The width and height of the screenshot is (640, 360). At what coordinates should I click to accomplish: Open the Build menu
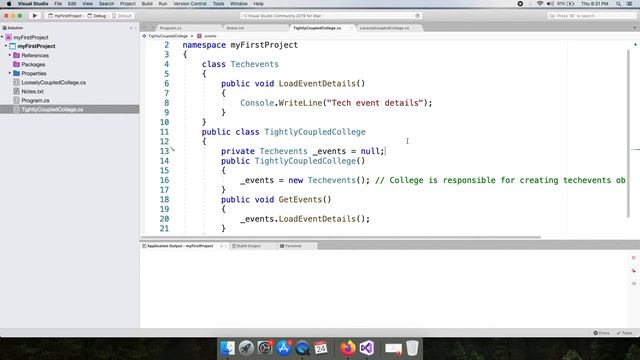coord(147,4)
